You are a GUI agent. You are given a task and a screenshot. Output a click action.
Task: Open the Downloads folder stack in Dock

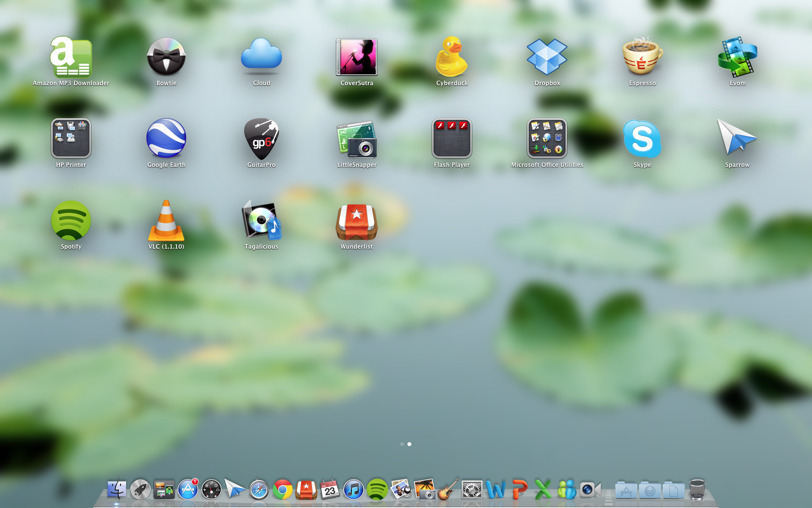[x=650, y=490]
